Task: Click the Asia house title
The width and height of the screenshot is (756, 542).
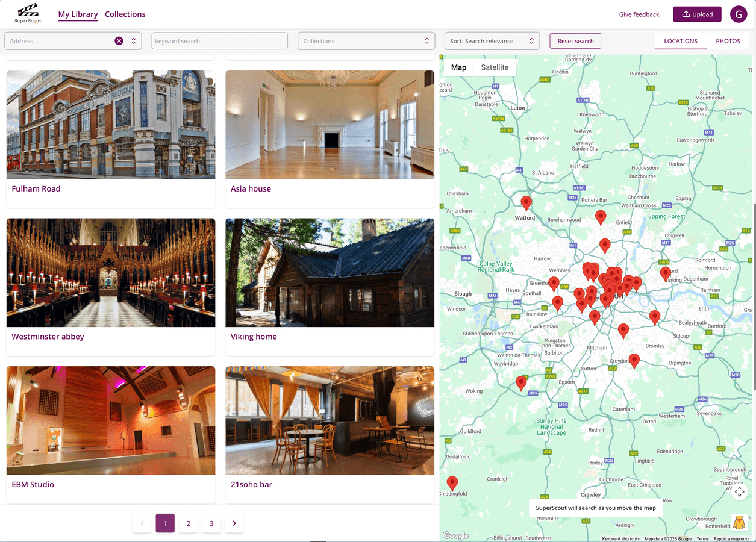Action: (251, 188)
